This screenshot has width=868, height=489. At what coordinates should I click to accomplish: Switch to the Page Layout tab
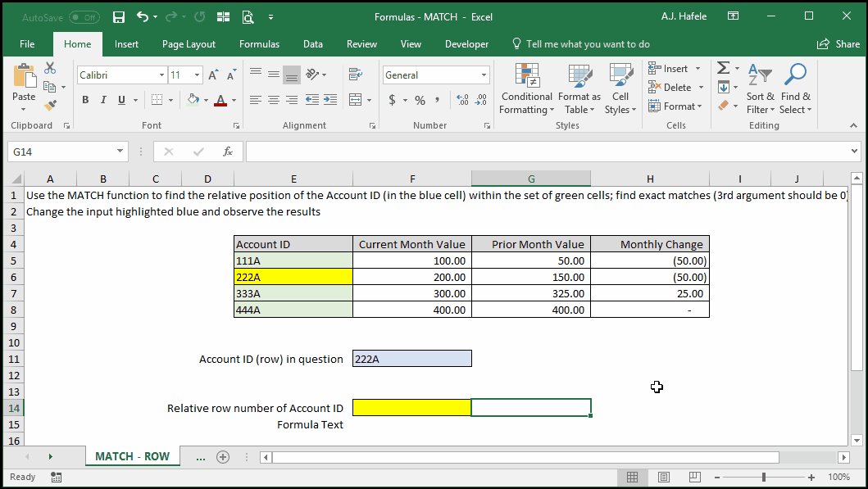189,44
